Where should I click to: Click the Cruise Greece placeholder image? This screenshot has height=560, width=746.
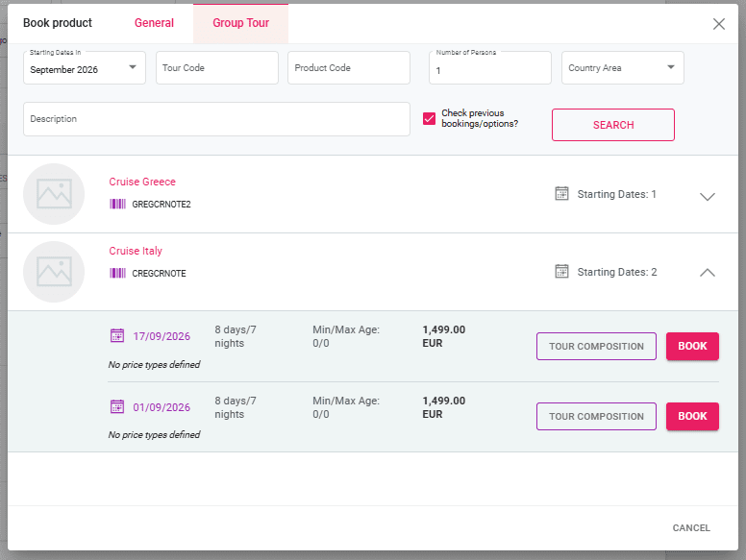pyautogui.click(x=54, y=194)
